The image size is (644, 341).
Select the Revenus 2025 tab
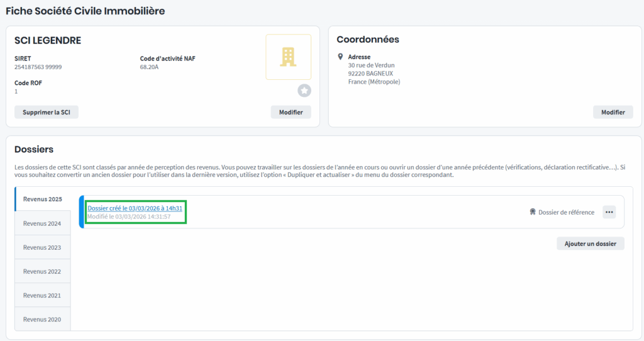point(42,199)
